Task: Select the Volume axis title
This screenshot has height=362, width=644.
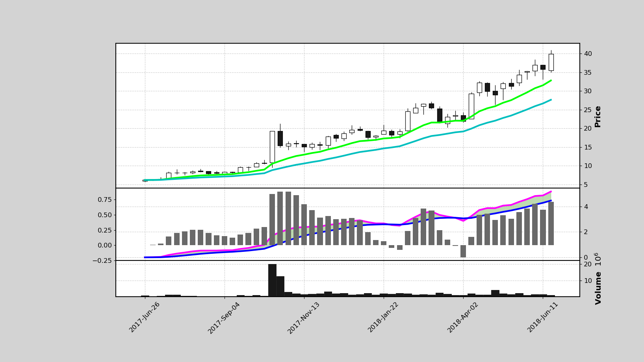Action: click(x=598, y=288)
